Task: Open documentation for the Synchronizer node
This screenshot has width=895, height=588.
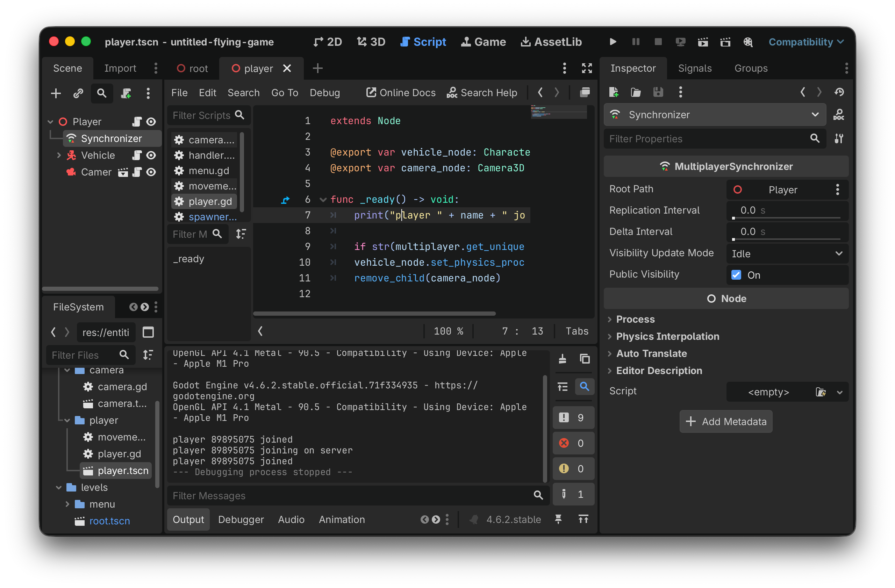Action: click(839, 114)
